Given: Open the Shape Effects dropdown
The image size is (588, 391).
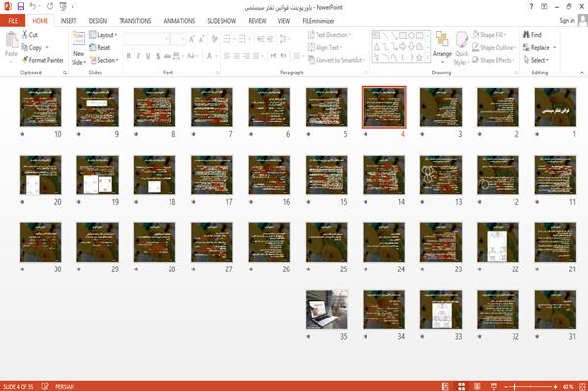Looking at the screenshot, I should tap(494, 60).
